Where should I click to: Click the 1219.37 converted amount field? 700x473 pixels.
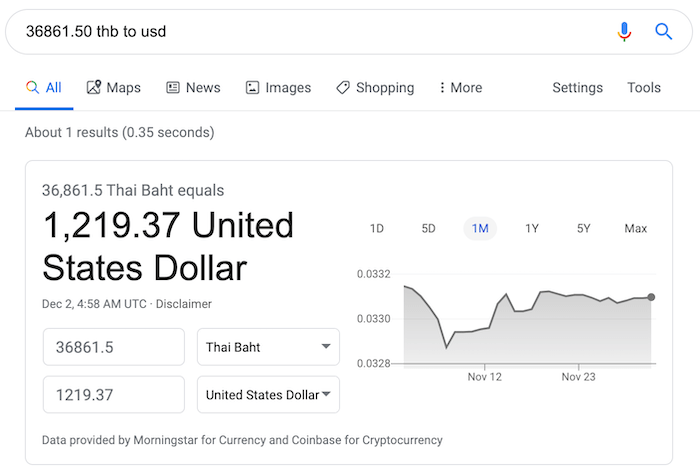click(114, 394)
